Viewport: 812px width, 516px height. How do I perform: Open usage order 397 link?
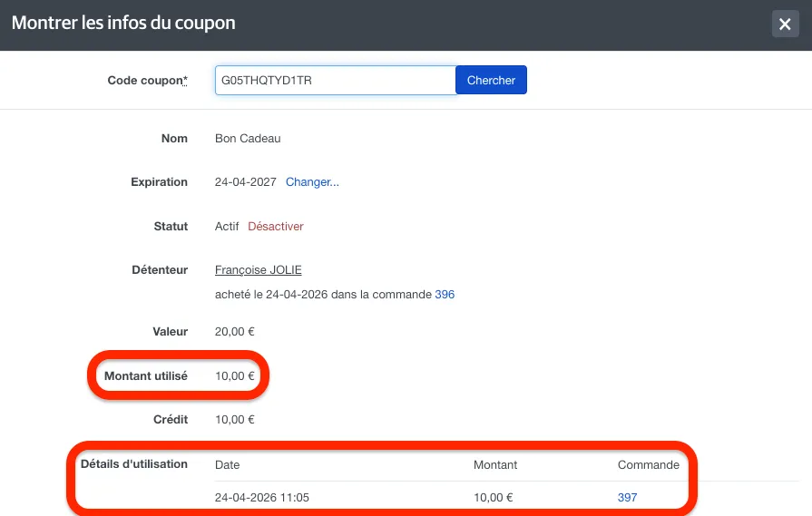tap(627, 497)
